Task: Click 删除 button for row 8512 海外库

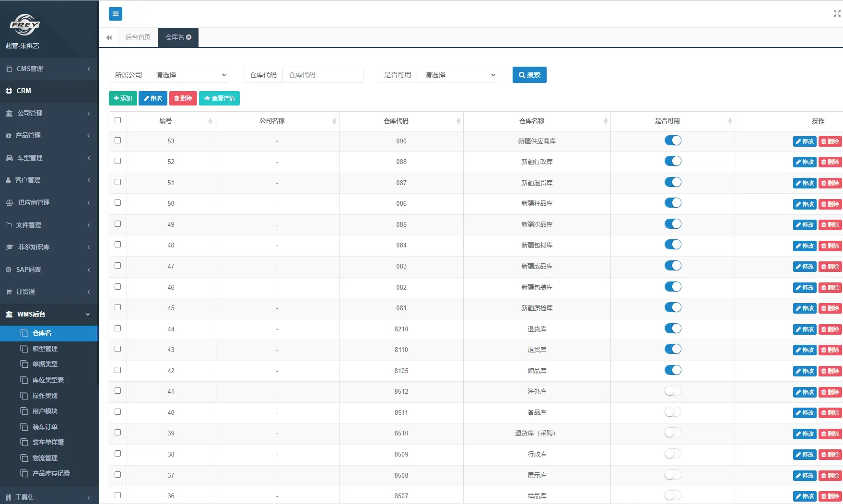Action: click(x=830, y=392)
